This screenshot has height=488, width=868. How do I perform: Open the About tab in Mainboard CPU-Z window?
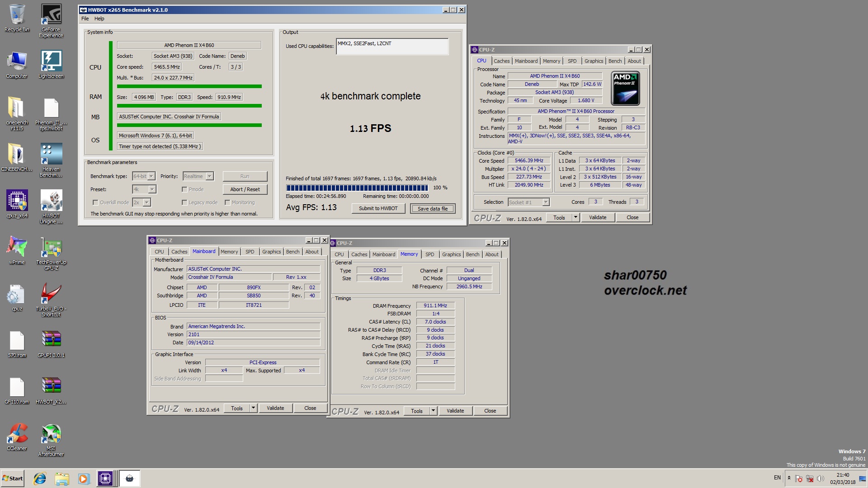(312, 252)
